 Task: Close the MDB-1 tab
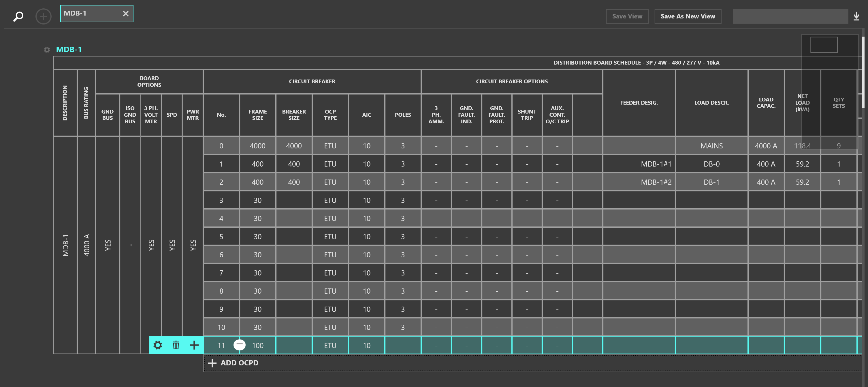125,14
